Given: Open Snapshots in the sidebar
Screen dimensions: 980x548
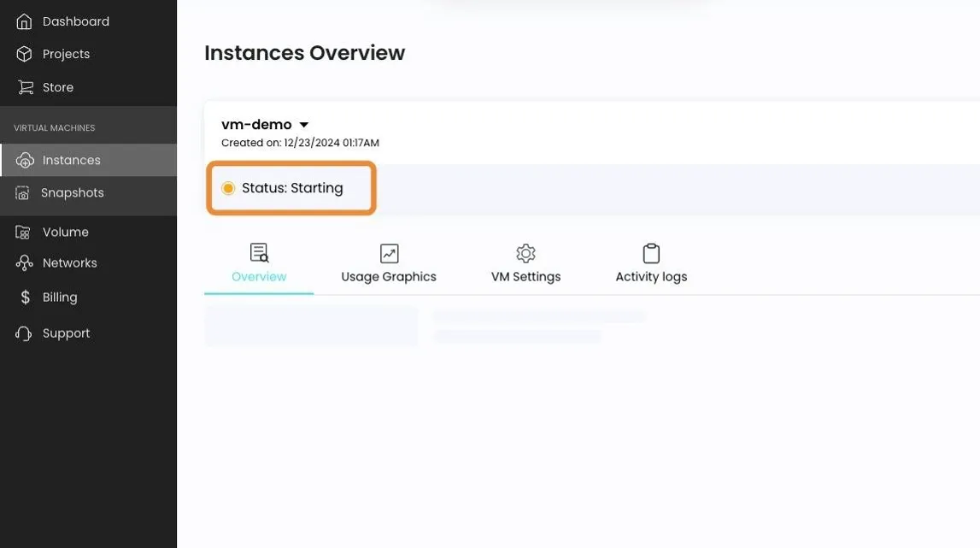Looking at the screenshot, I should [88, 192].
